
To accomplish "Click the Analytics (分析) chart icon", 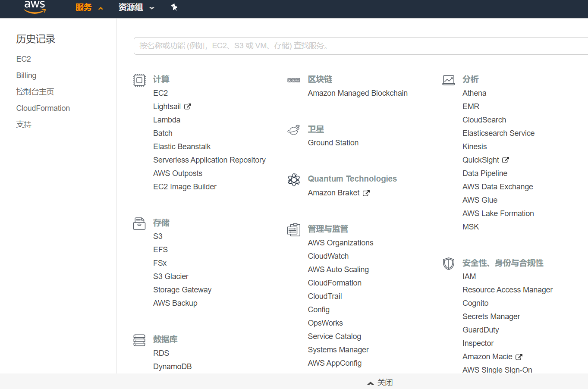I will pyautogui.click(x=449, y=80).
